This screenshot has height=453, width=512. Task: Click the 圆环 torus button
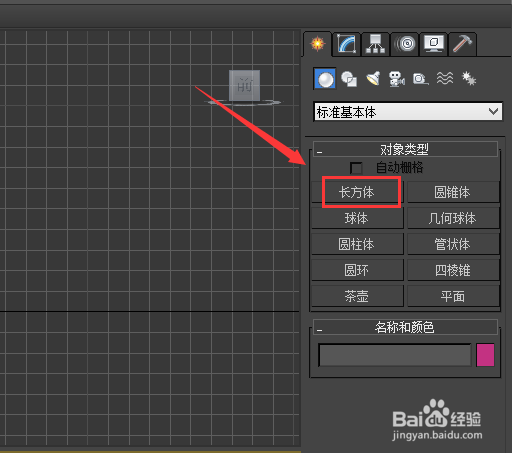357,270
